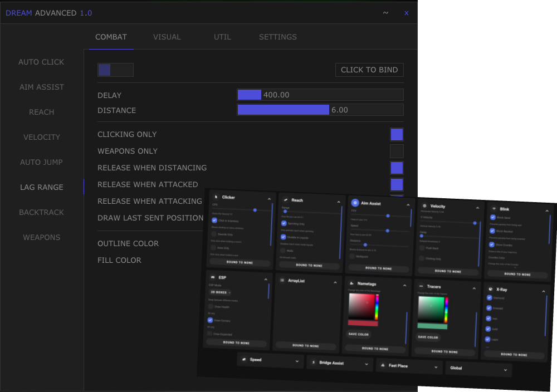The width and height of the screenshot is (557, 392).
Task: Open the 2D Boxes ESP mode dropdown
Action: (x=220, y=292)
